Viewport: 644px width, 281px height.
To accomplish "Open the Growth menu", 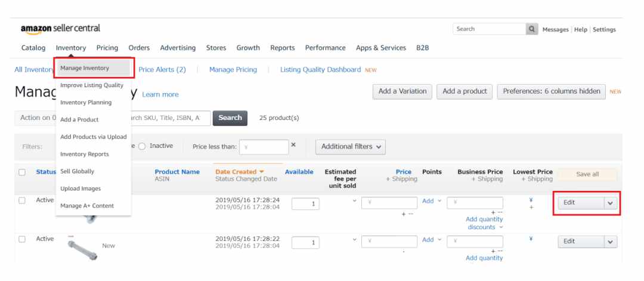I will coord(248,48).
